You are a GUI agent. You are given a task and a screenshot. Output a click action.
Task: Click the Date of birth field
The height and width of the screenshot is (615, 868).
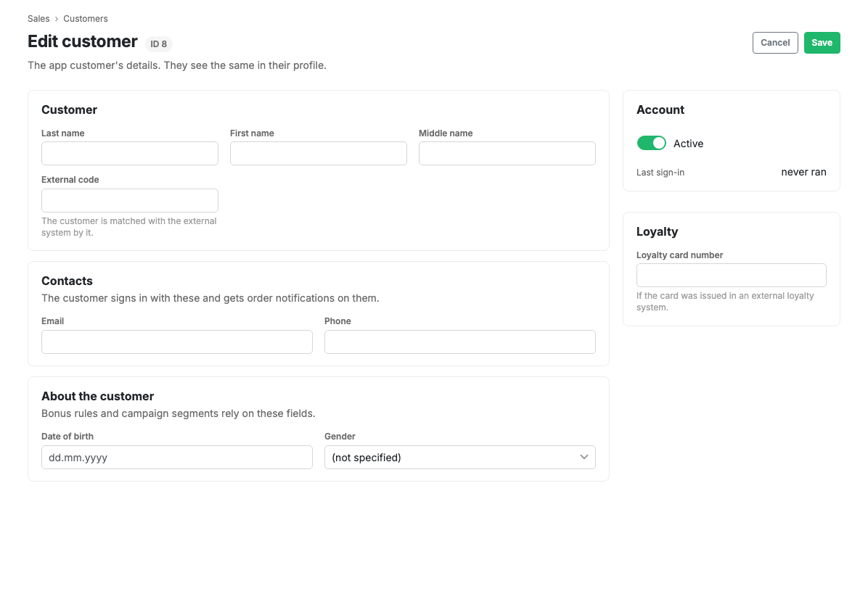pos(176,458)
